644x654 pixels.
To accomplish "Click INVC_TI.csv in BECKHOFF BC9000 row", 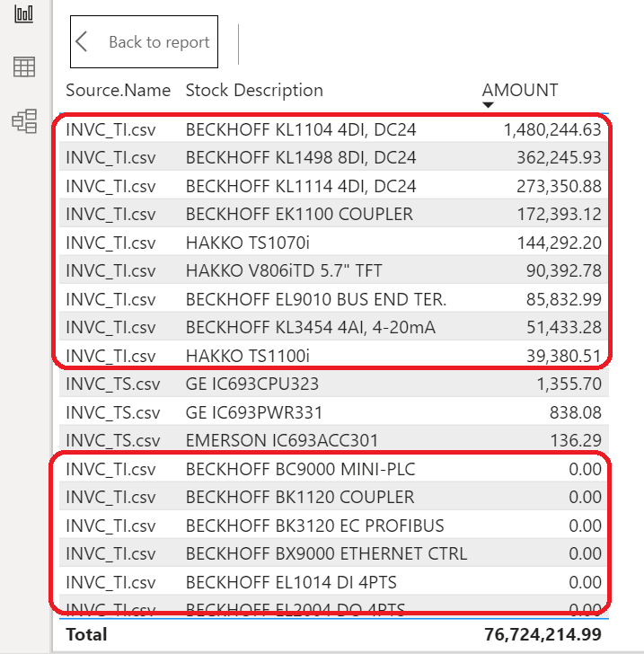I will tap(110, 469).
